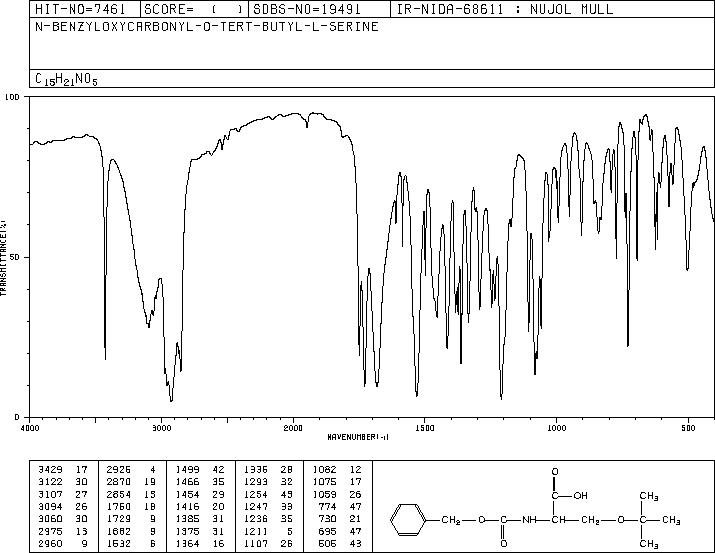Select the 730 peak value
The height and width of the screenshot is (553, 715).
pyautogui.click(x=327, y=519)
